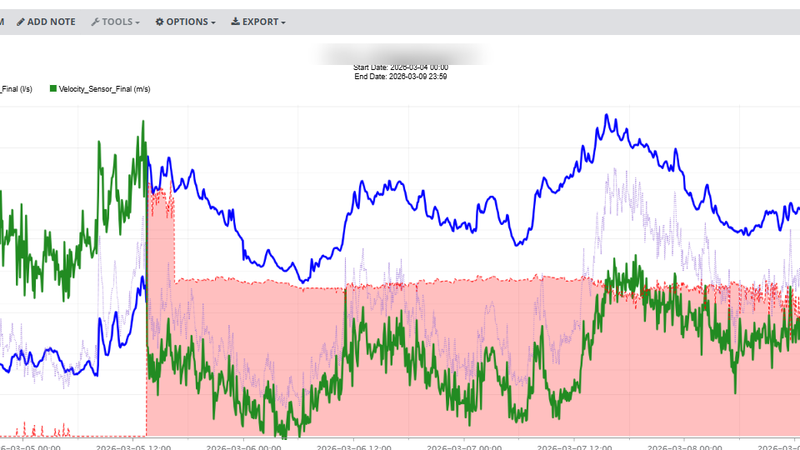Click the 2026-03-06 00:00 axis label
Viewport: 800px width, 450px height.
coord(243,447)
